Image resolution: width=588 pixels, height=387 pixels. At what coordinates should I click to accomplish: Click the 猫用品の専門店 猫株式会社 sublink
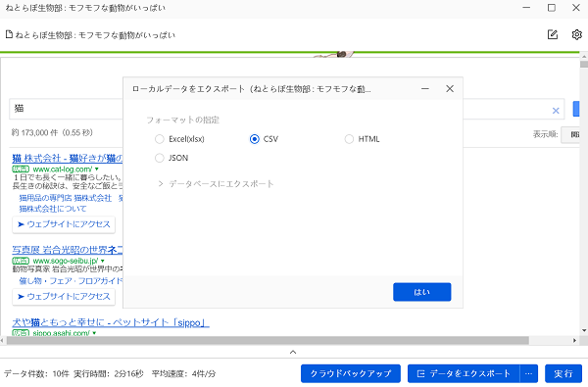click(x=66, y=198)
